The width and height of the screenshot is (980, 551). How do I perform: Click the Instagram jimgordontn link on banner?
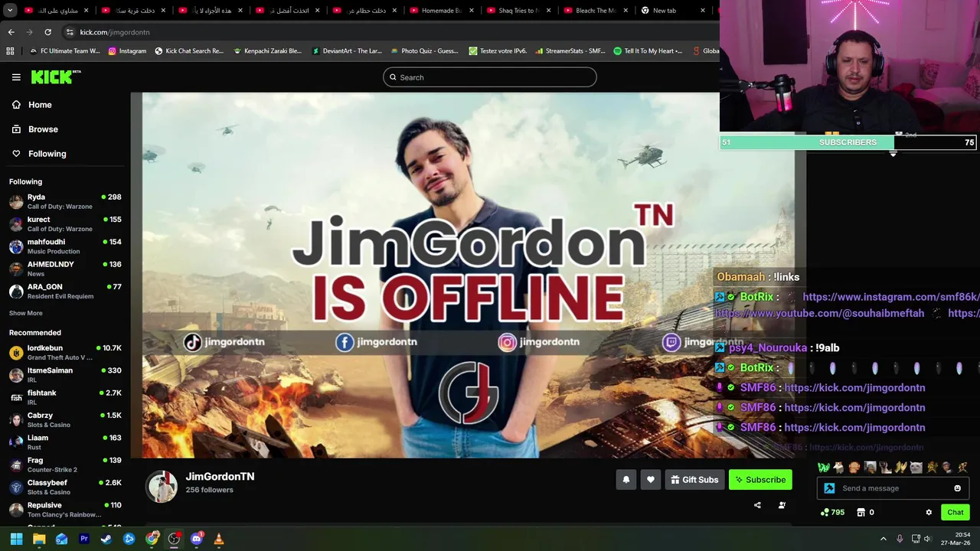539,342
